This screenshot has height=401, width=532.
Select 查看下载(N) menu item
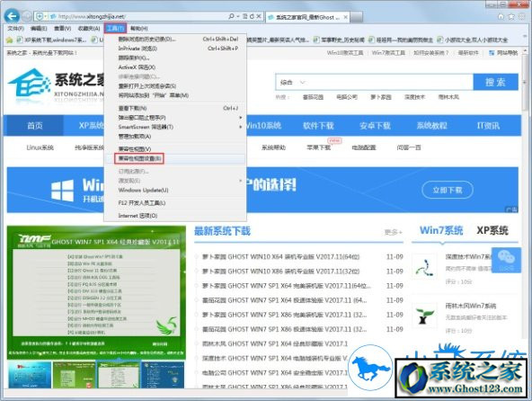tap(175, 108)
